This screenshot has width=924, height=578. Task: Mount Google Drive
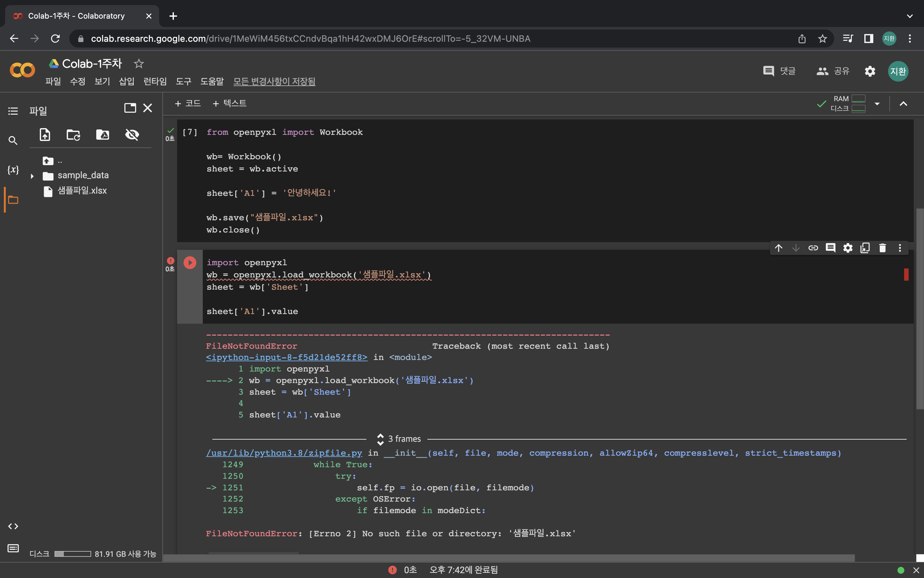point(102,135)
